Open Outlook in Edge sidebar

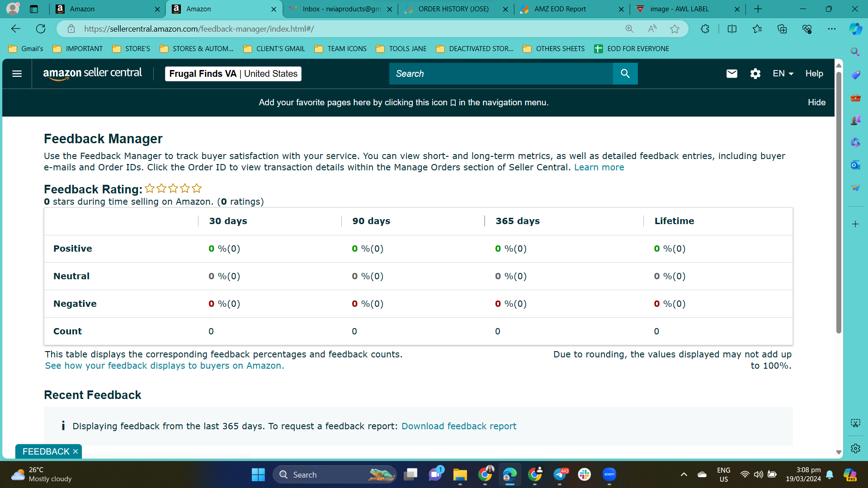(855, 165)
